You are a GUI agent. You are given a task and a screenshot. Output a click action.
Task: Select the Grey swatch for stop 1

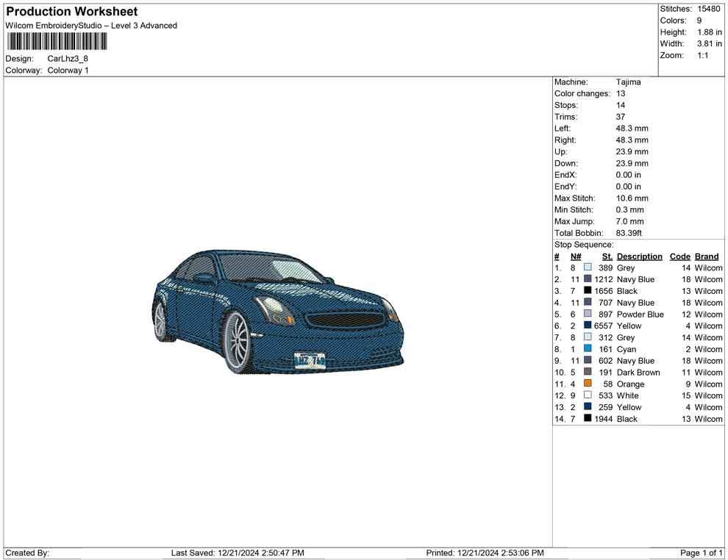coord(588,268)
